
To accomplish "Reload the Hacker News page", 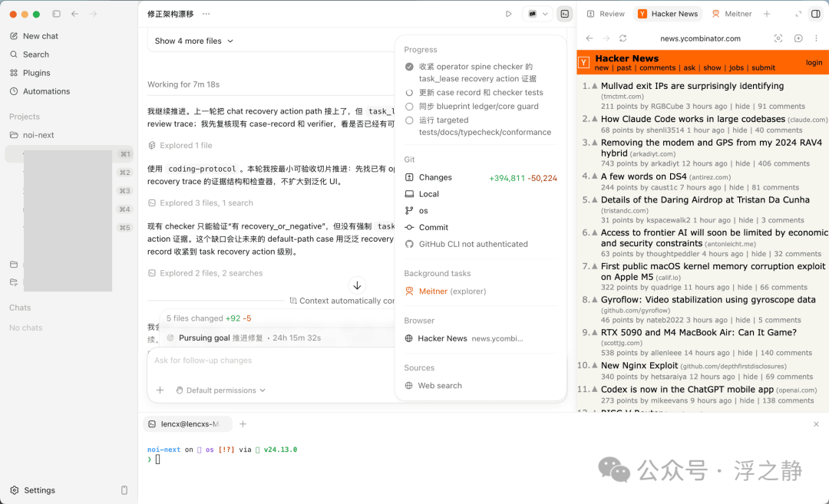I will click(623, 38).
